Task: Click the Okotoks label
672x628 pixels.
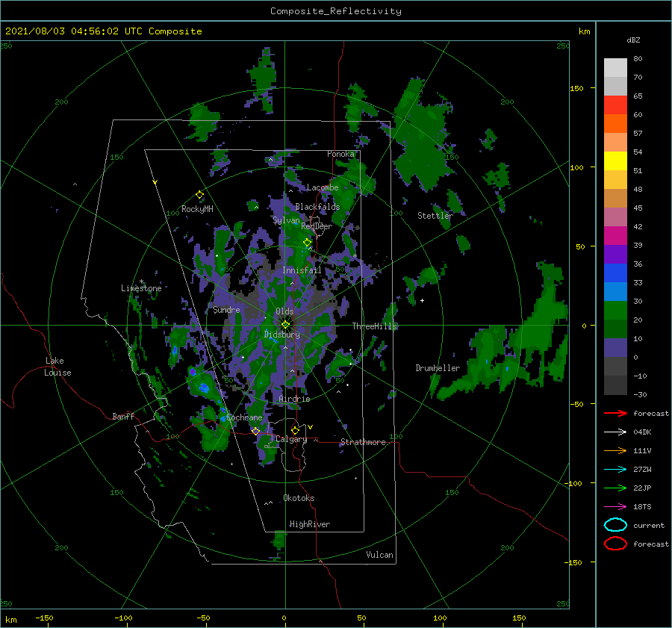Action: click(299, 498)
